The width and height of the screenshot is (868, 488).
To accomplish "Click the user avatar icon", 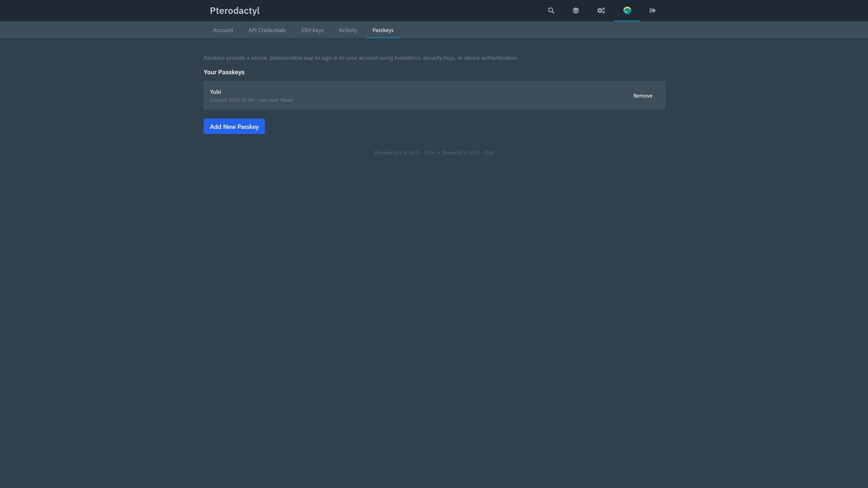I will coord(627,11).
